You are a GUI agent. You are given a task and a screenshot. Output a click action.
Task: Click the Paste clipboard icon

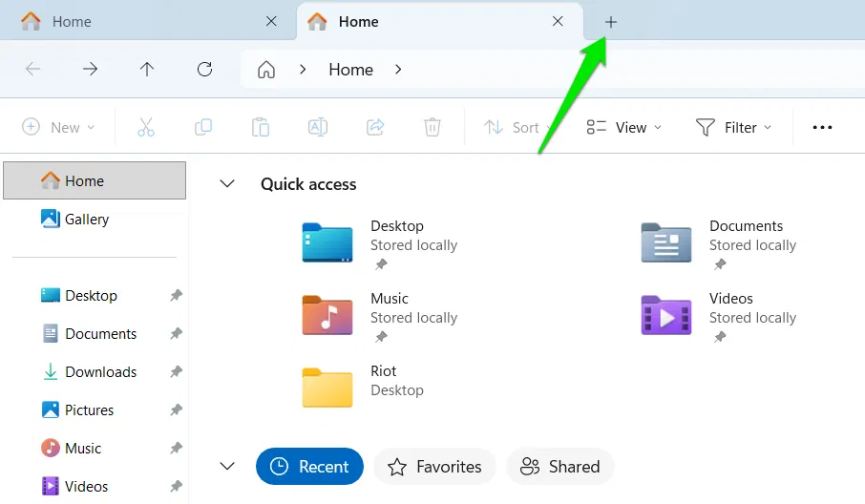click(261, 127)
